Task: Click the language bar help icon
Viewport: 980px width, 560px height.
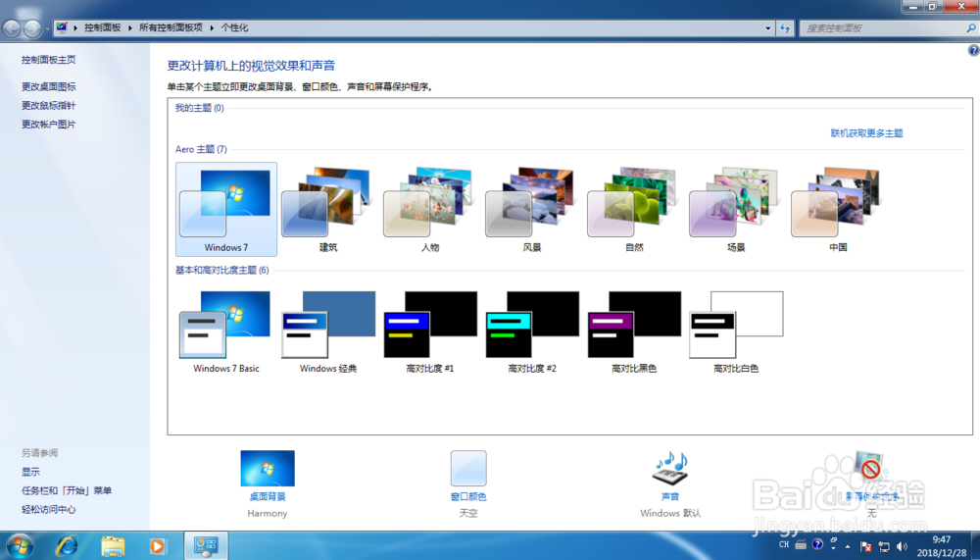Action: [x=817, y=544]
